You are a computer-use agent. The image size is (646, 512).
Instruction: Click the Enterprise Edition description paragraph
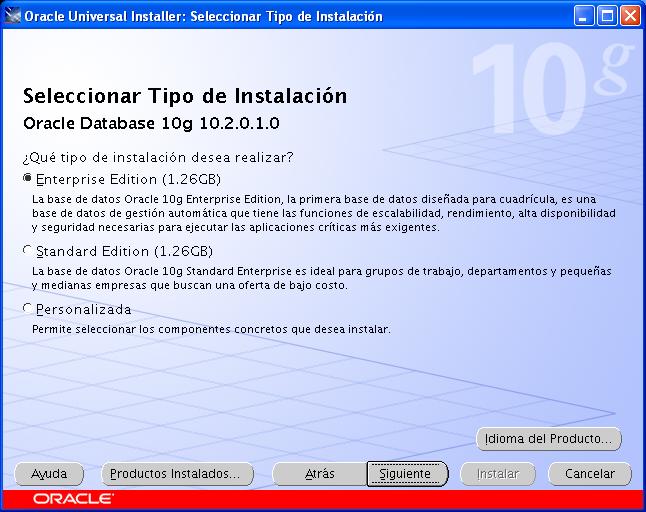click(324, 213)
